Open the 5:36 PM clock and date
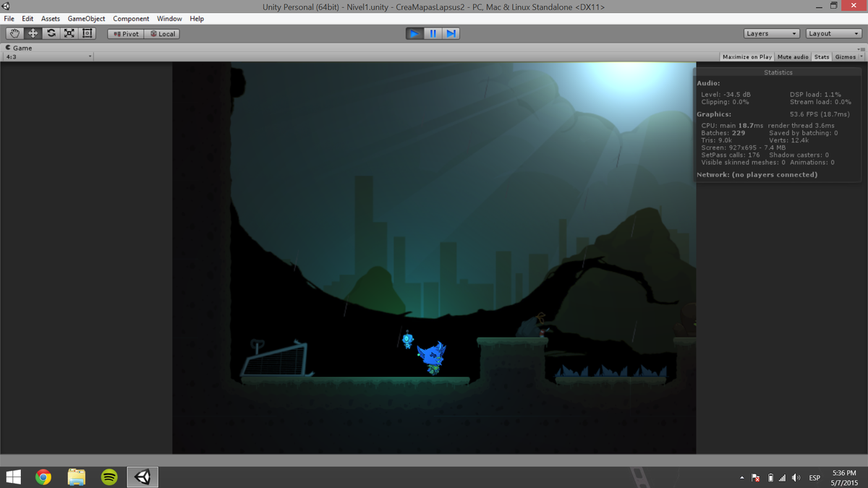 844,477
